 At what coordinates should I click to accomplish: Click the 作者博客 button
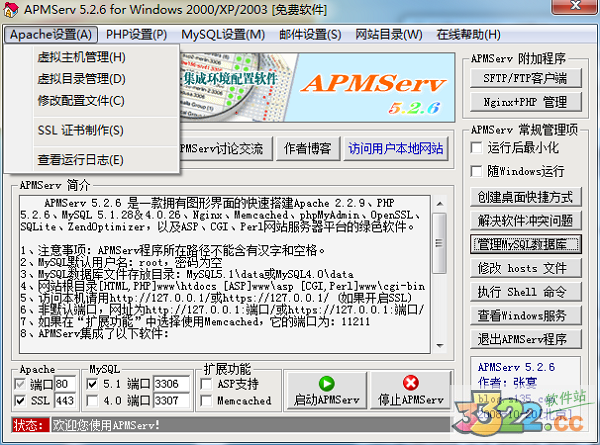(x=308, y=148)
